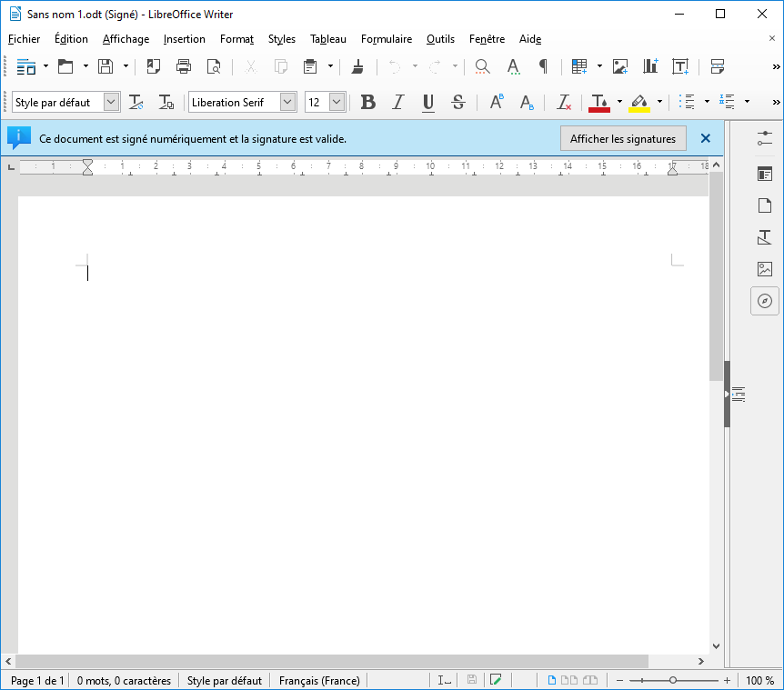Image resolution: width=784 pixels, height=690 pixels.
Task: Open the Liberation Serif font name dropdown
Action: point(287,102)
